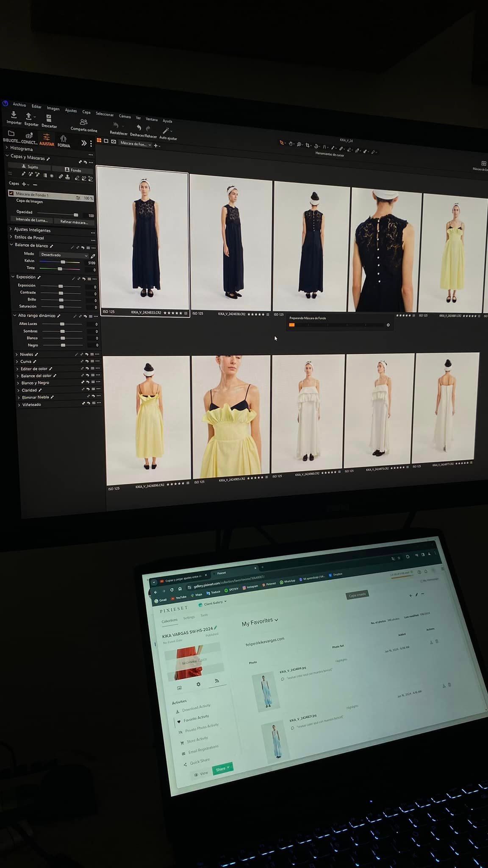Screen dimensions: 488x868
Task: Collapse the Capas y Máscaras panel
Action: pyautogui.click(x=7, y=156)
